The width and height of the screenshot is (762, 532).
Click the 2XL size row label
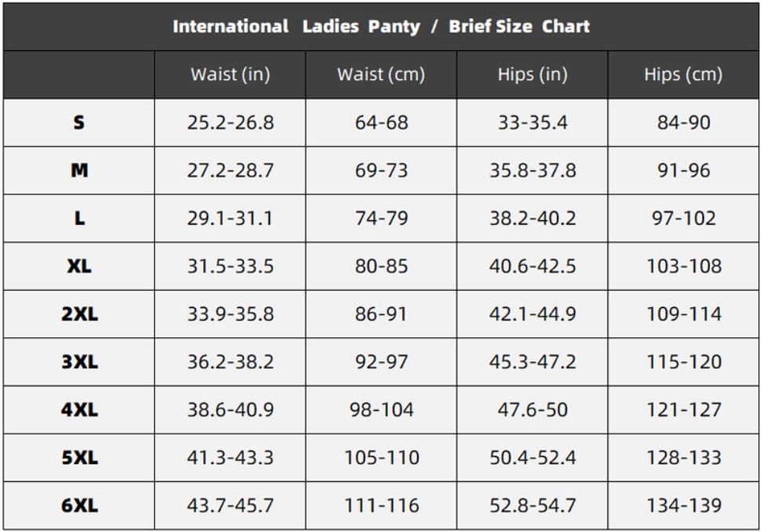point(79,314)
